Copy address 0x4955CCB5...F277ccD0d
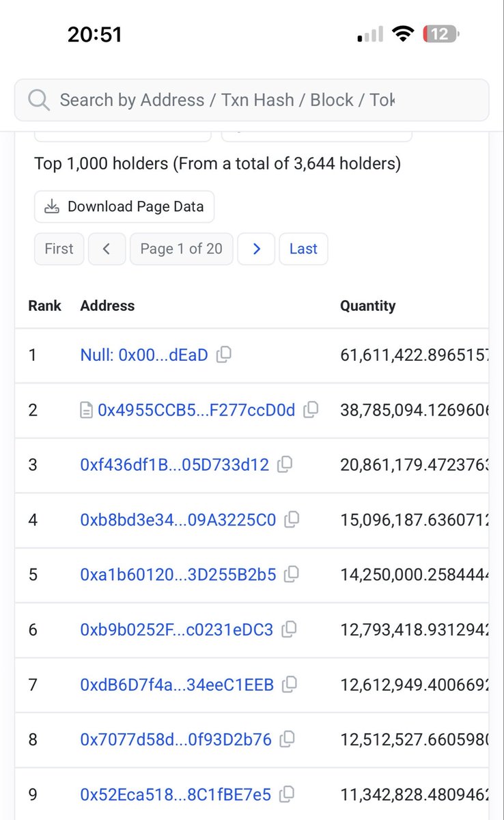Viewport: 504px width, 820px height. coord(311,409)
